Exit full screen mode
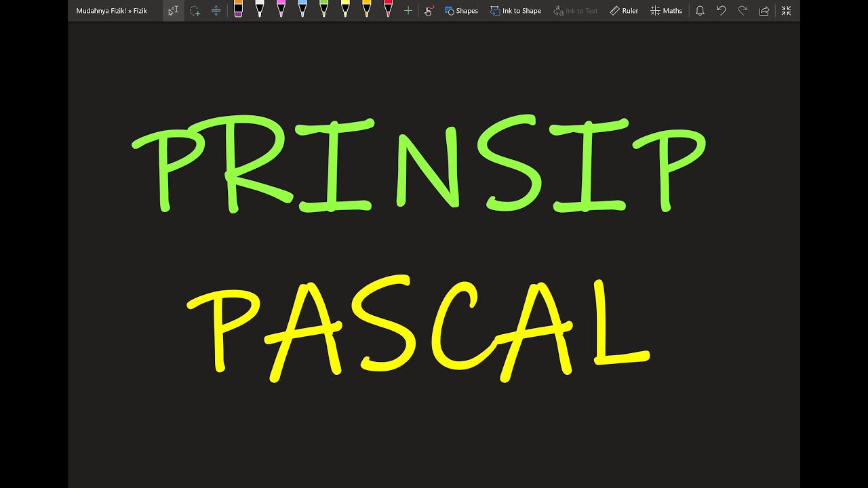Image resolution: width=868 pixels, height=488 pixels. [x=786, y=10]
